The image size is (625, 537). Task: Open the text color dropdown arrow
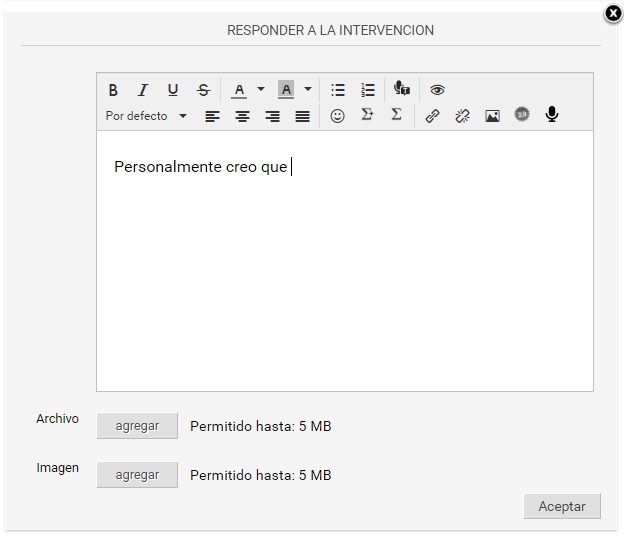point(261,89)
